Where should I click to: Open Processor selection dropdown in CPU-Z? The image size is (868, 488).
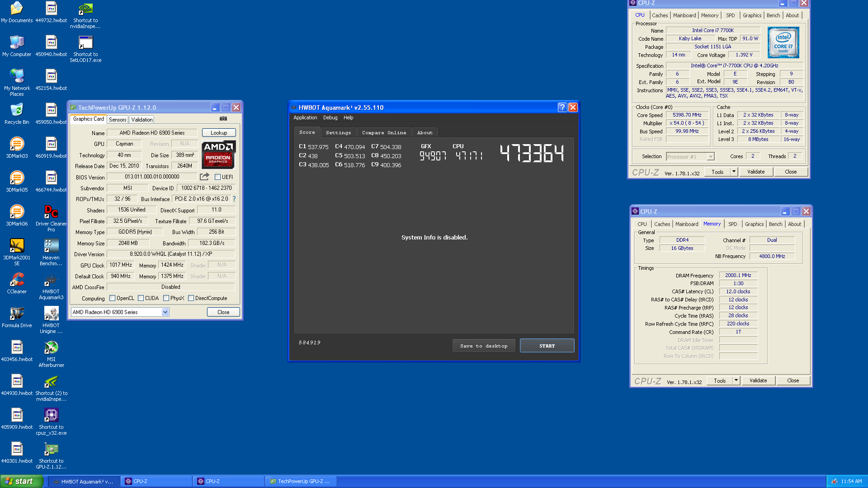pos(711,157)
